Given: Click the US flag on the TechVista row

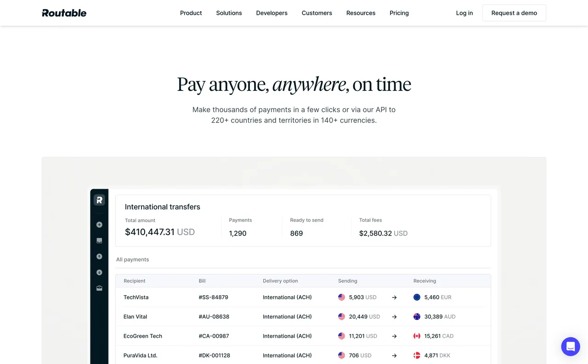Looking at the screenshot, I should 341,297.
